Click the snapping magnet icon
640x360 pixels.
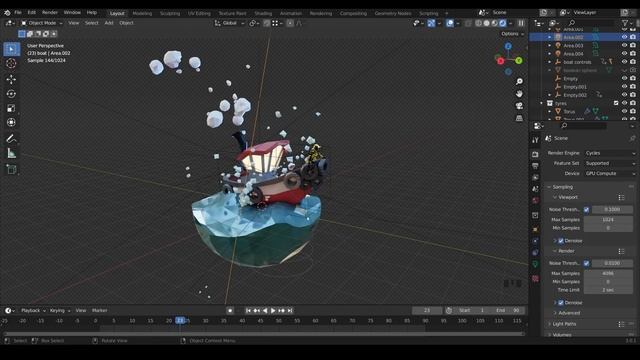(x=267, y=23)
